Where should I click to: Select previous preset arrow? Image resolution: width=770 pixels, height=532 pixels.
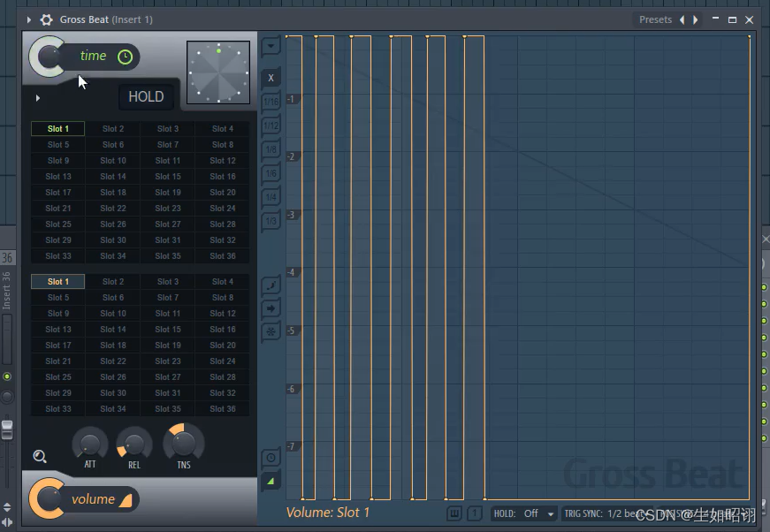tap(682, 19)
